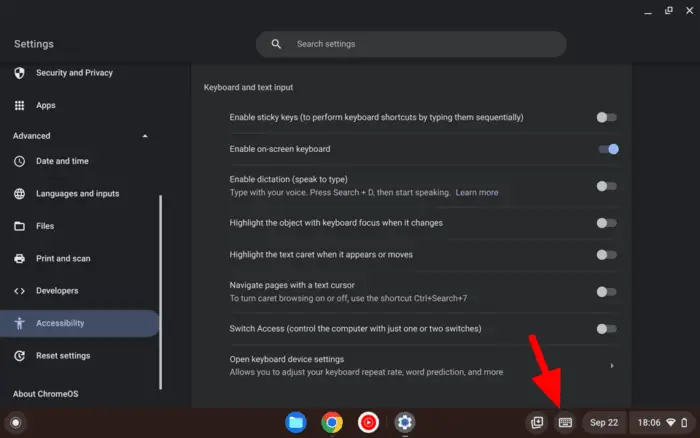This screenshot has width=700, height=438.
Task: Open keyboard device settings chevron
Action: click(612, 366)
